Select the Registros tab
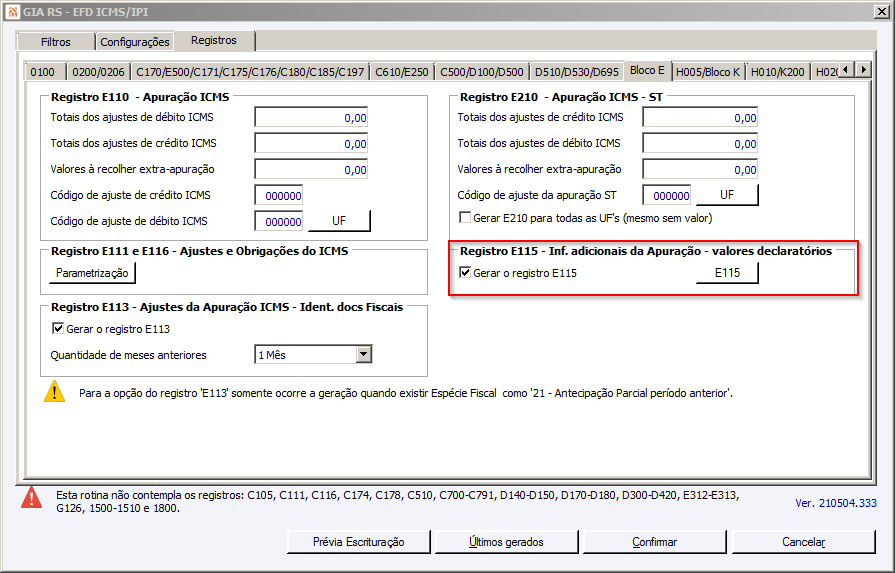This screenshot has height=573, width=895. pos(214,40)
